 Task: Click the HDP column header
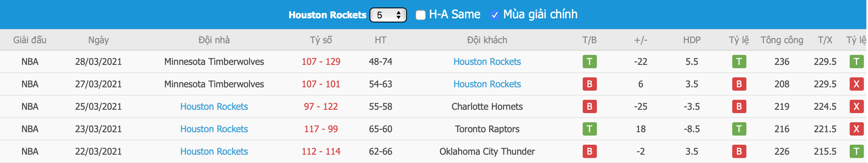(x=692, y=40)
